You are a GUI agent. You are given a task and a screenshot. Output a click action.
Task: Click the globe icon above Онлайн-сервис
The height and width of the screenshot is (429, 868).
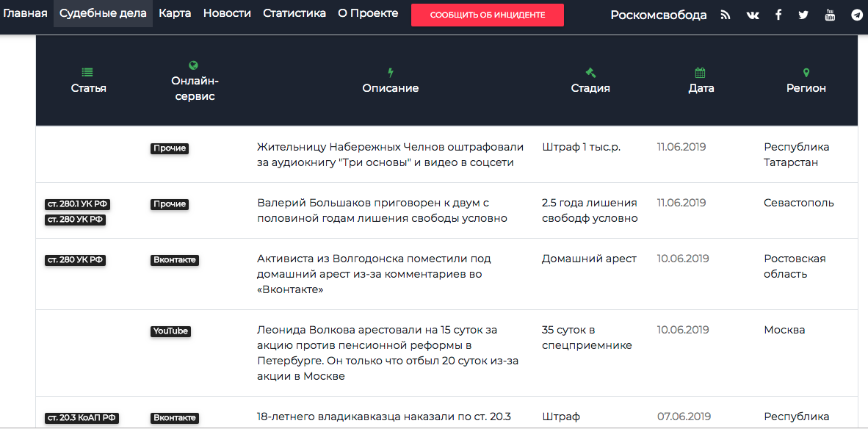(x=193, y=65)
